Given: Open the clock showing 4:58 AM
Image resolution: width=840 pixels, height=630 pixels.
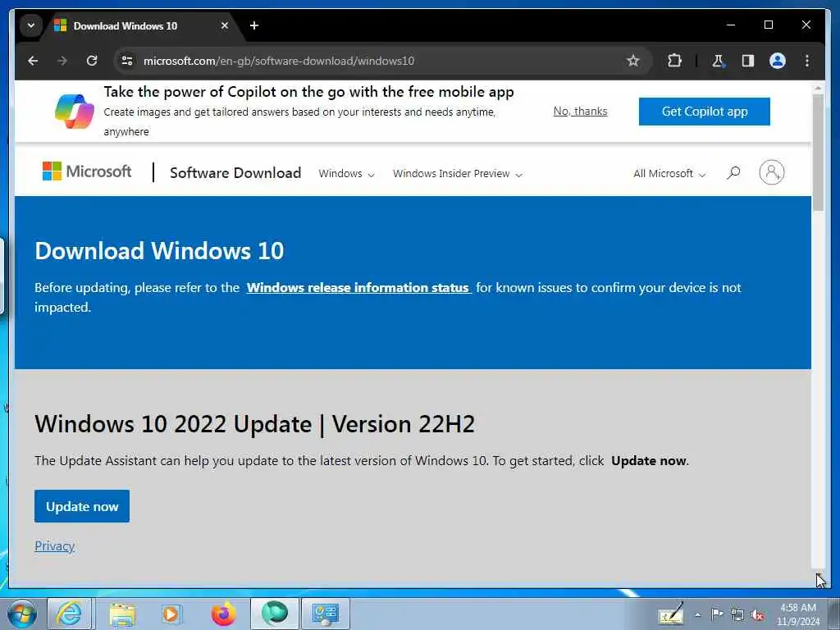Looking at the screenshot, I should (798, 614).
